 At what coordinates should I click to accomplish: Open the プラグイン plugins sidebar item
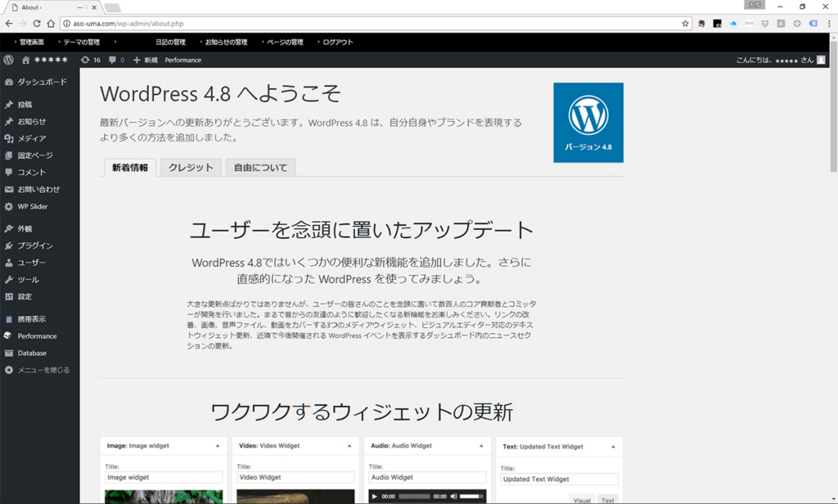pos(39,245)
